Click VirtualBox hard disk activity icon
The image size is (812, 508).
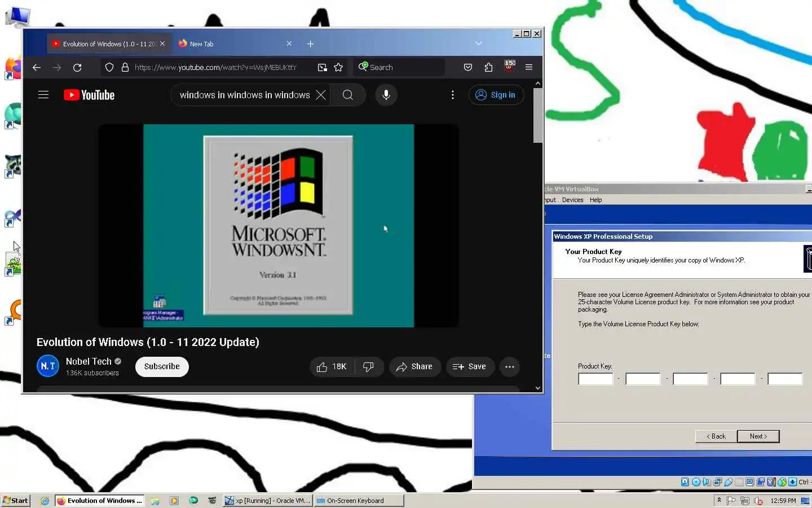pos(685,482)
